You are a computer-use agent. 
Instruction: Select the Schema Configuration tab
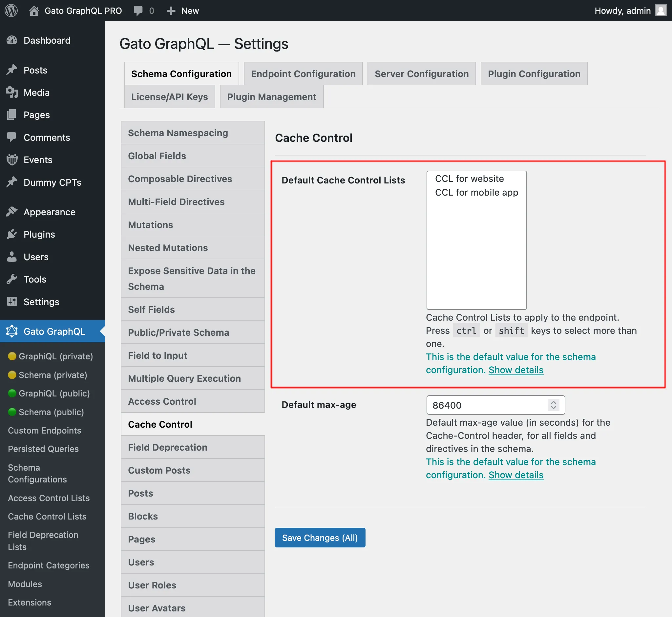point(181,74)
